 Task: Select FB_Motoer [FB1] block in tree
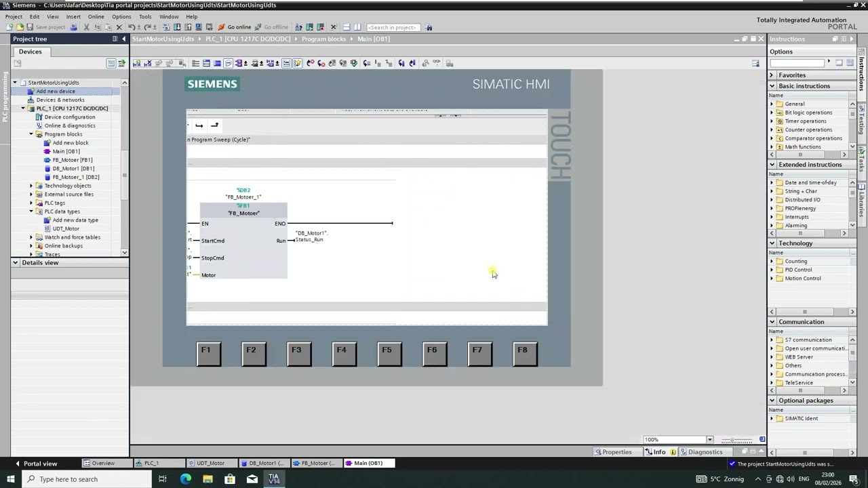72,160
